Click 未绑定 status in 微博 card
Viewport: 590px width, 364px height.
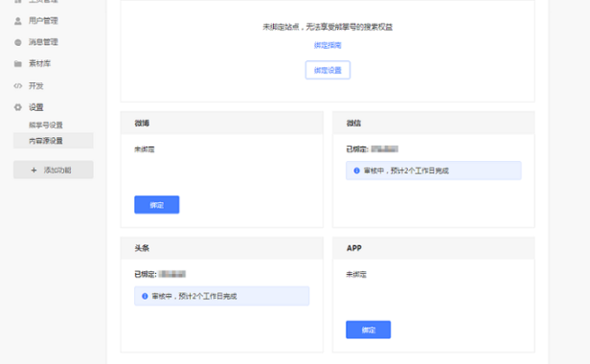[145, 149]
